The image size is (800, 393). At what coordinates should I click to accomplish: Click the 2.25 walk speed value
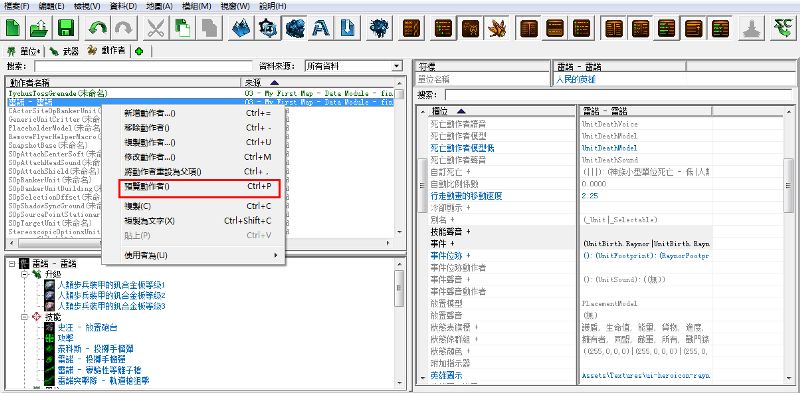pyautogui.click(x=590, y=195)
